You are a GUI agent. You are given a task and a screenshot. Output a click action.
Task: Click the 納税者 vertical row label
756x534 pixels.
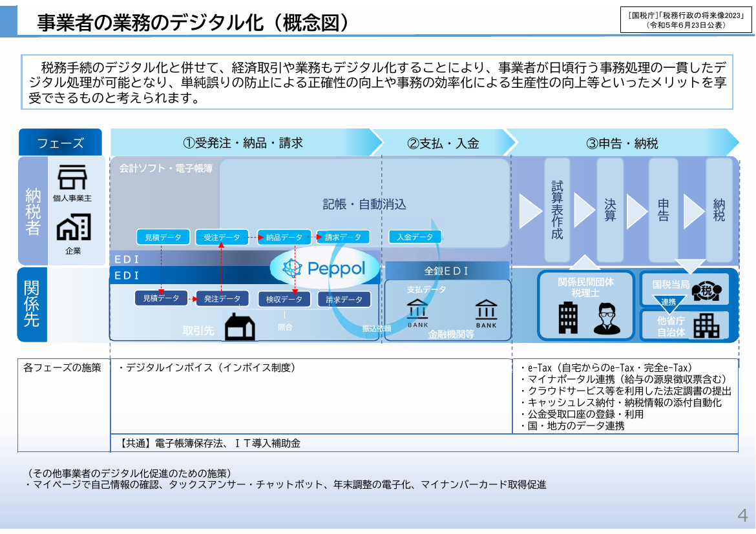33,211
